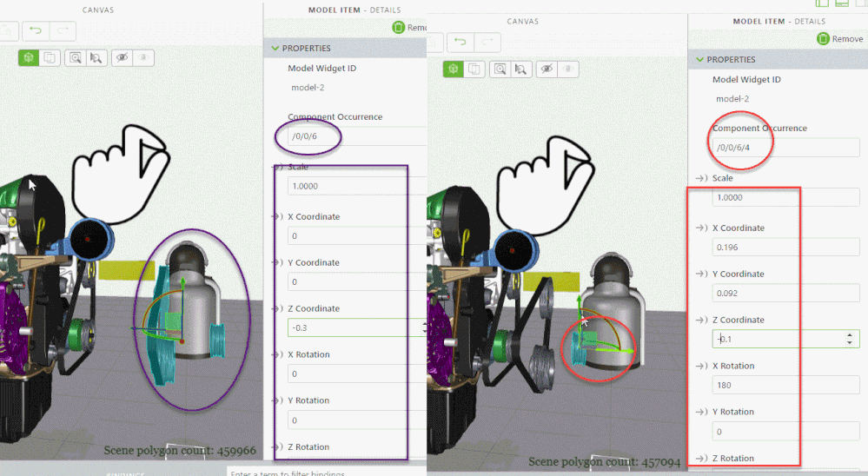Image resolution: width=868 pixels, height=476 pixels.
Task: Zoom to fit all in left canvas toolbar
Action: 76,57
